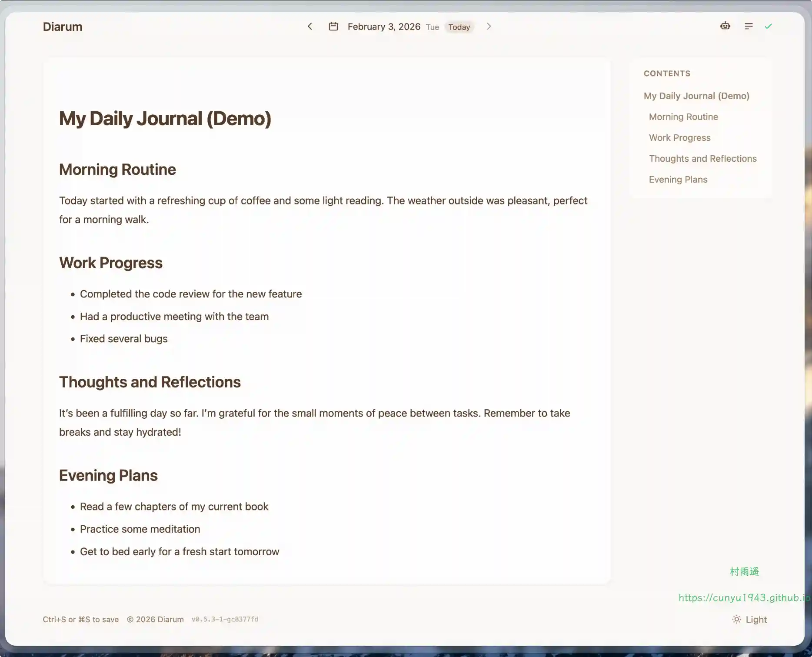Open the calendar date picker icon
Image resolution: width=812 pixels, height=657 pixels.
[333, 27]
